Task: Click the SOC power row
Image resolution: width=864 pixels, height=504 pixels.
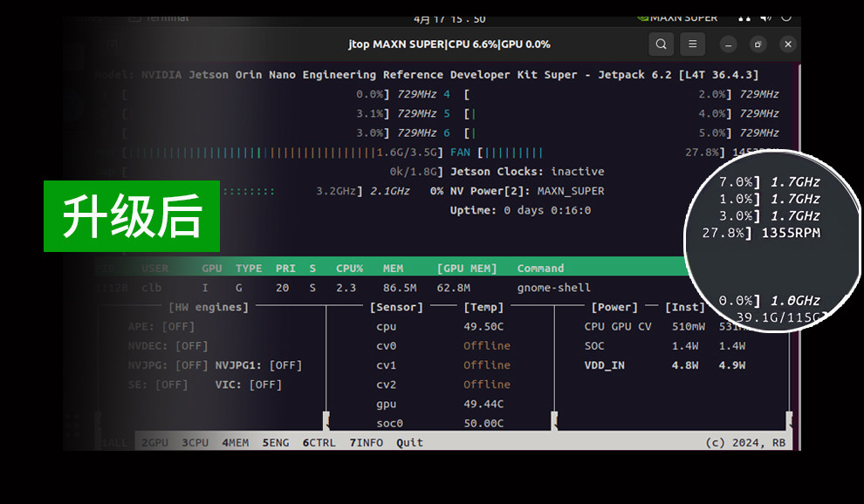Action: 665,346
